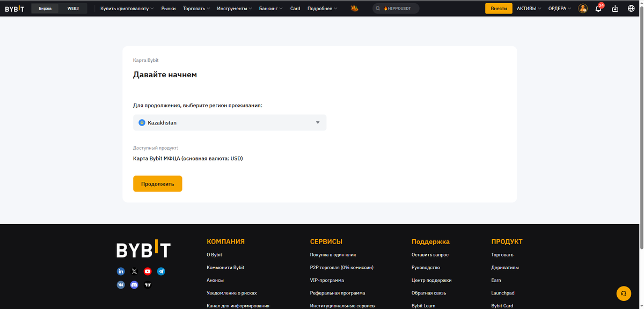Viewport: 644px width, 309px height.
Task: Expand the Инструменты dropdown
Action: tap(235, 9)
